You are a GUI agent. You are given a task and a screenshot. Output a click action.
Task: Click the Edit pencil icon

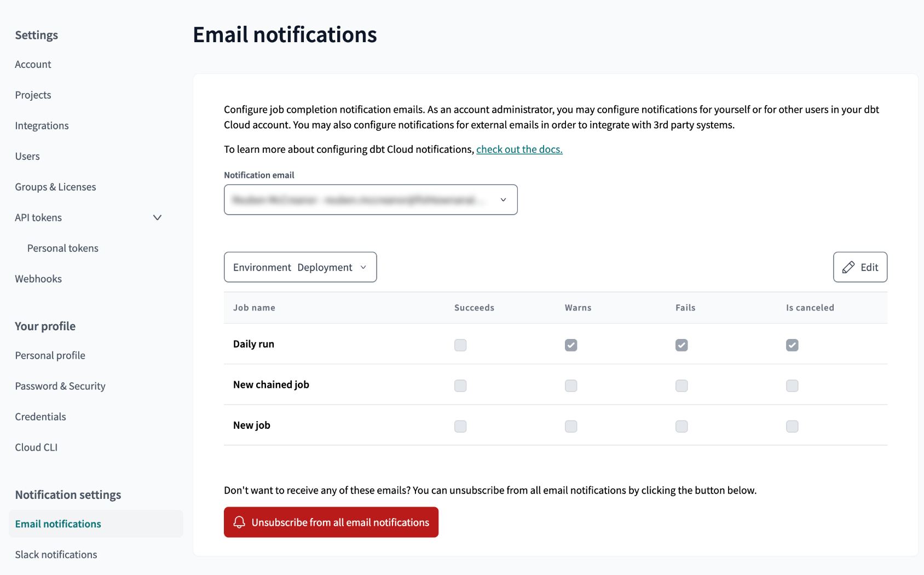(848, 267)
